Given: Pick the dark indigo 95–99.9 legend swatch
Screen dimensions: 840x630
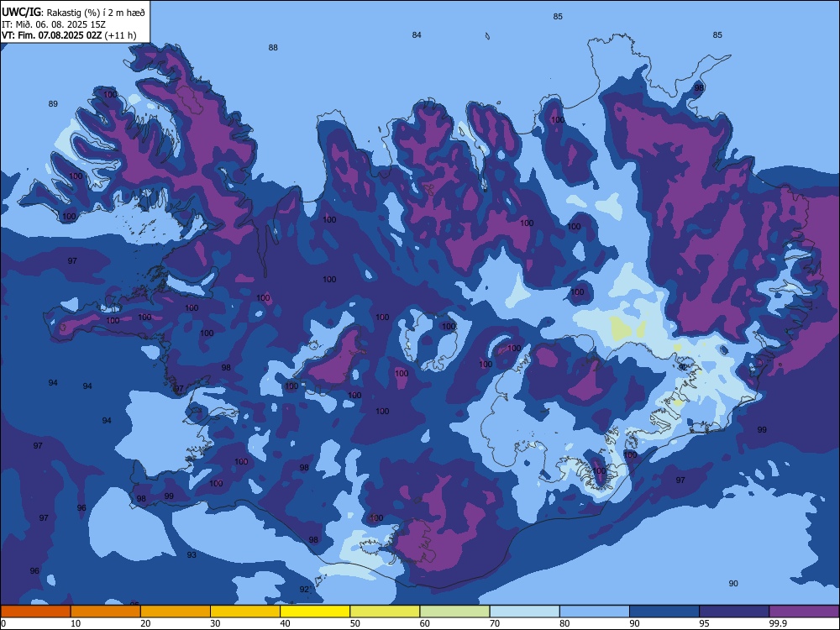Looking at the screenshot, I should [734, 612].
